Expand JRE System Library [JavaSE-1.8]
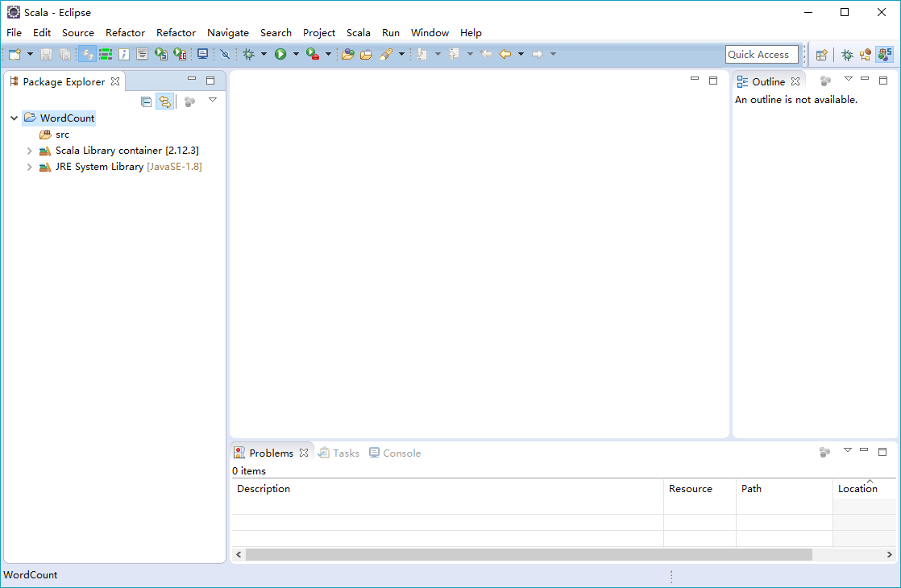This screenshot has height=588, width=901. click(x=29, y=167)
